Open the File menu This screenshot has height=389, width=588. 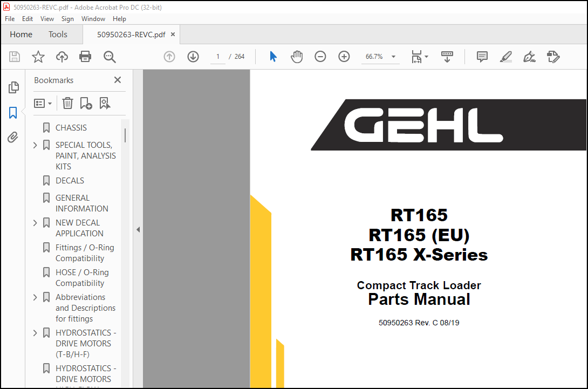(x=10, y=19)
